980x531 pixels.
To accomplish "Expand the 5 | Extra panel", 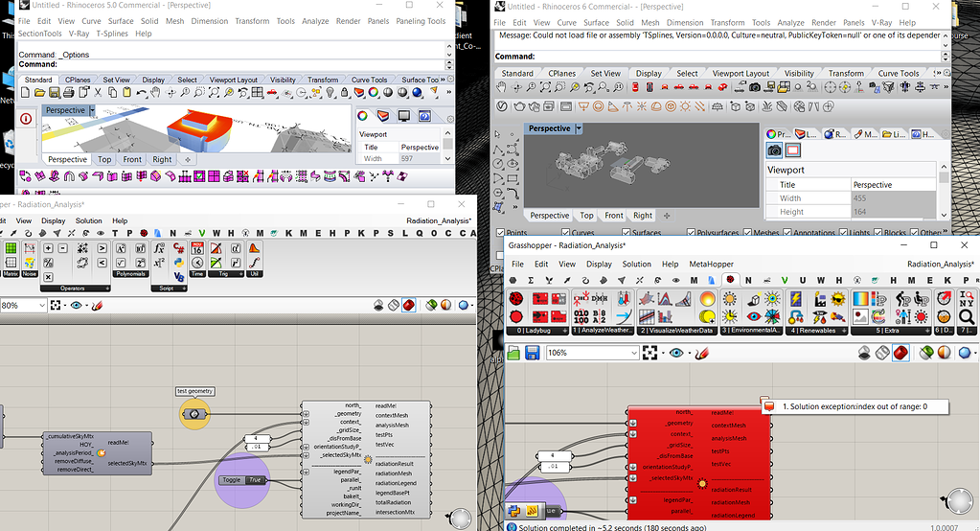I will (927, 331).
